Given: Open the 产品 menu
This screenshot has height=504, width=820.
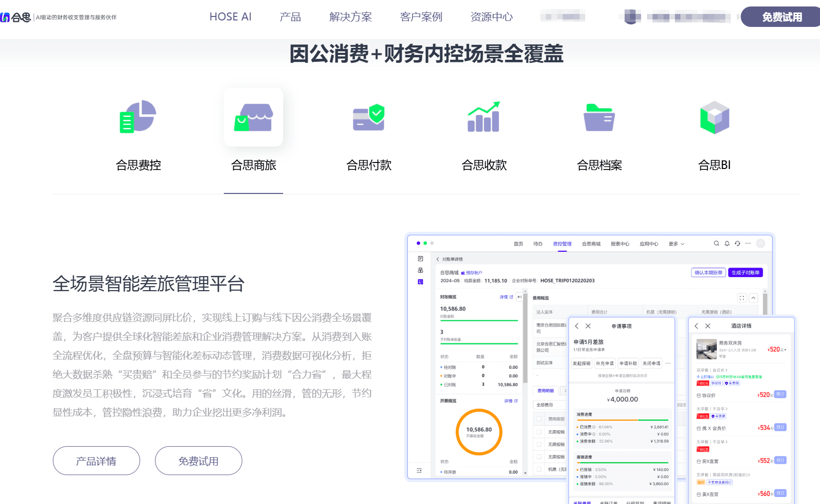Looking at the screenshot, I should coord(290,17).
